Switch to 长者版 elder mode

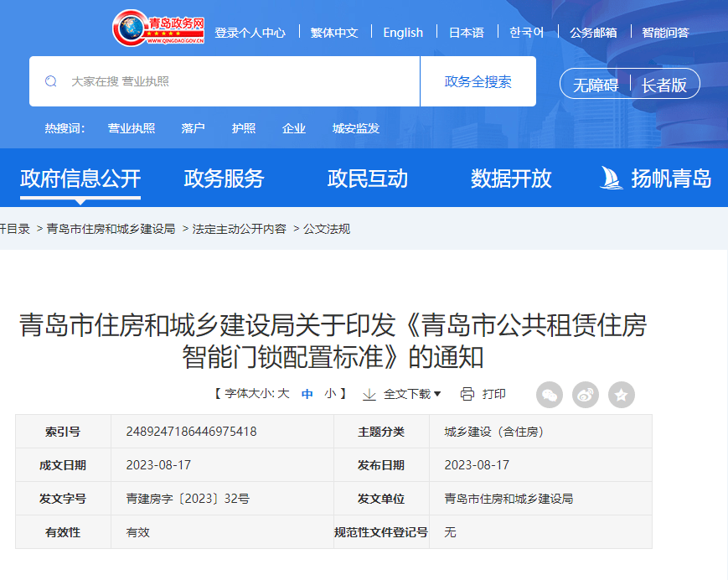(664, 85)
